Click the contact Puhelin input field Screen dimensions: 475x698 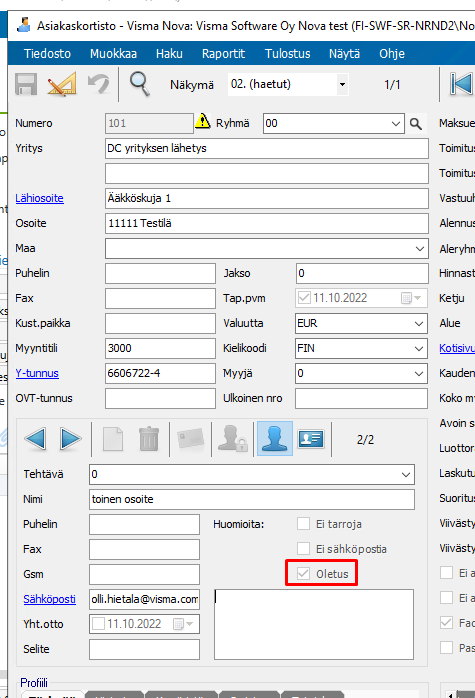144,524
